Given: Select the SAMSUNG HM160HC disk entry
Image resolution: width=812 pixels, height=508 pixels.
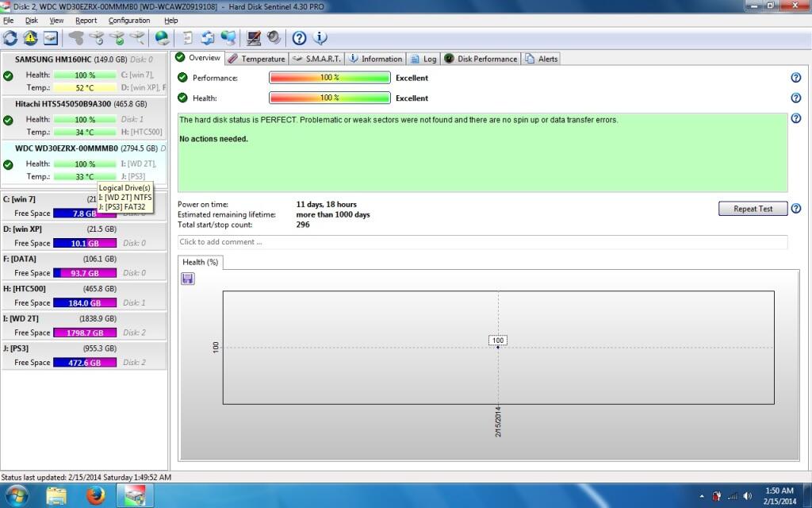Looking at the screenshot, I should tap(84, 73).
